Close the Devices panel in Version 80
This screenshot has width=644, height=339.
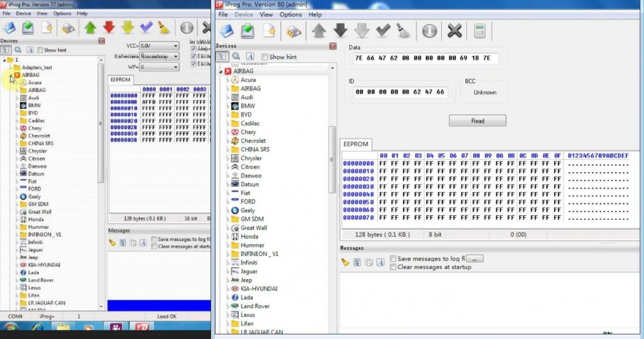[x=333, y=46]
